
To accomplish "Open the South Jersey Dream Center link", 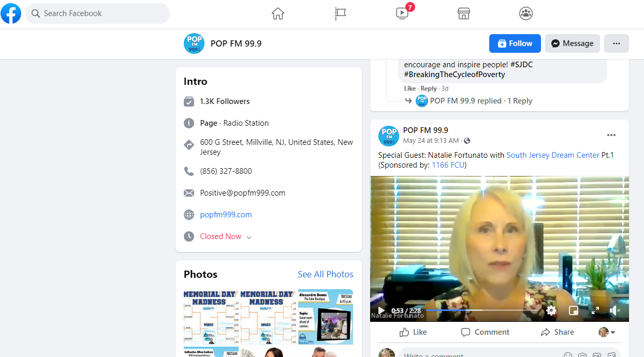I will click(553, 155).
